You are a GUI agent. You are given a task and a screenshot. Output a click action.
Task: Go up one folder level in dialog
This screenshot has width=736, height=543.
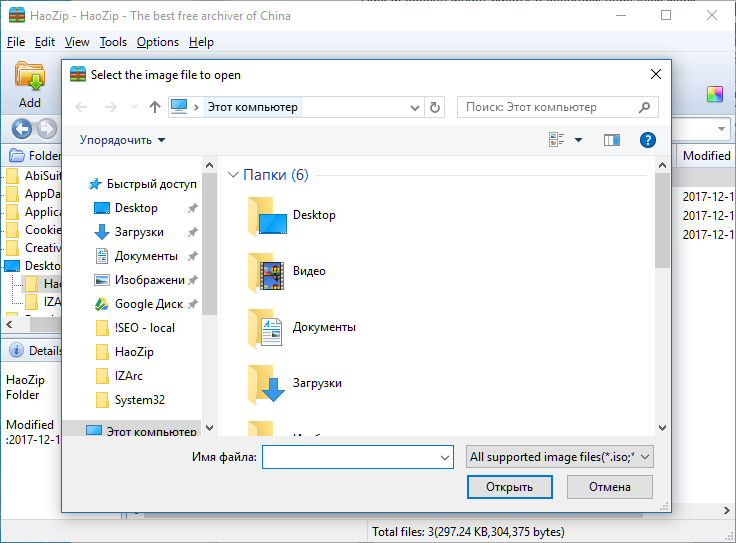(155, 107)
